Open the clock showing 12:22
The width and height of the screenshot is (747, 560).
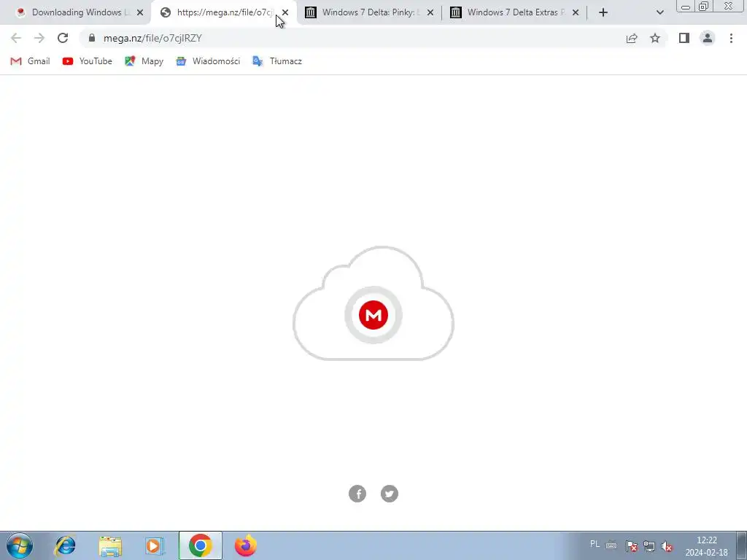coord(706,546)
